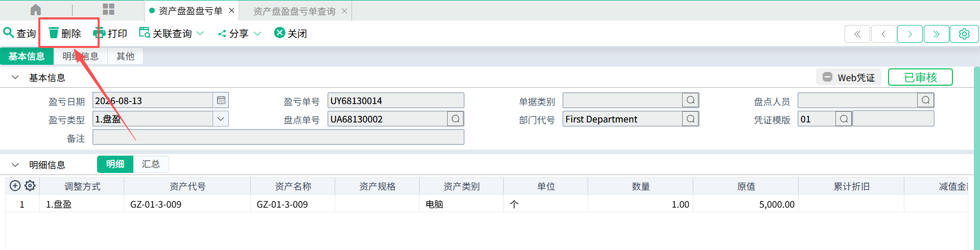
Task: Click lookup icon in 部门代号 field
Action: (x=691, y=119)
